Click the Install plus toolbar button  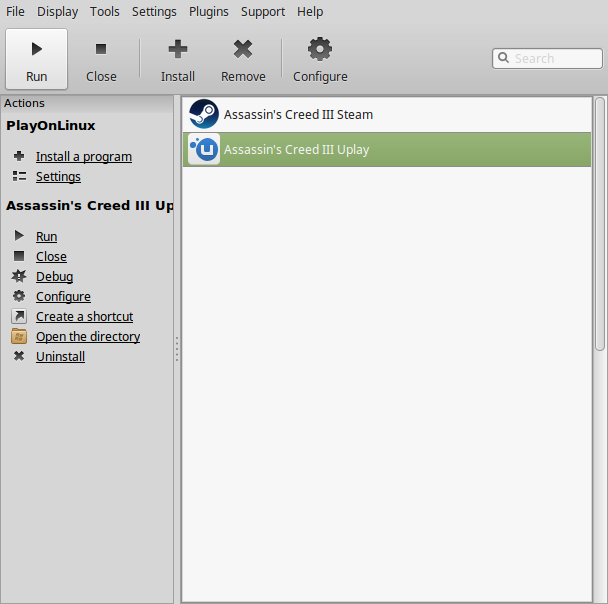(x=178, y=59)
